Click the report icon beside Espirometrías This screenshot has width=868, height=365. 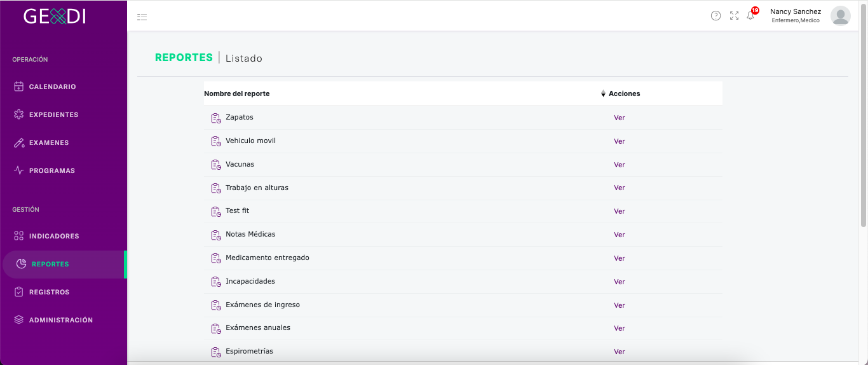[x=216, y=352]
